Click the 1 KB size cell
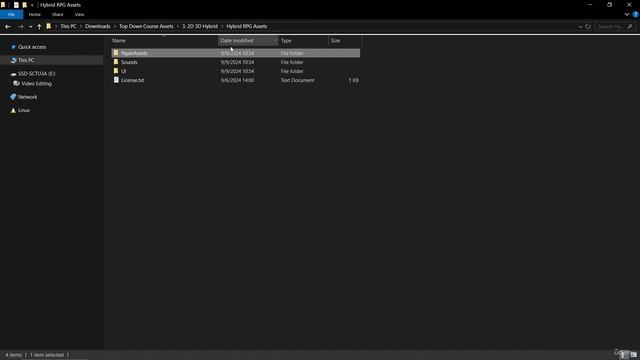Image resolution: width=640 pixels, height=360 pixels. tap(353, 80)
